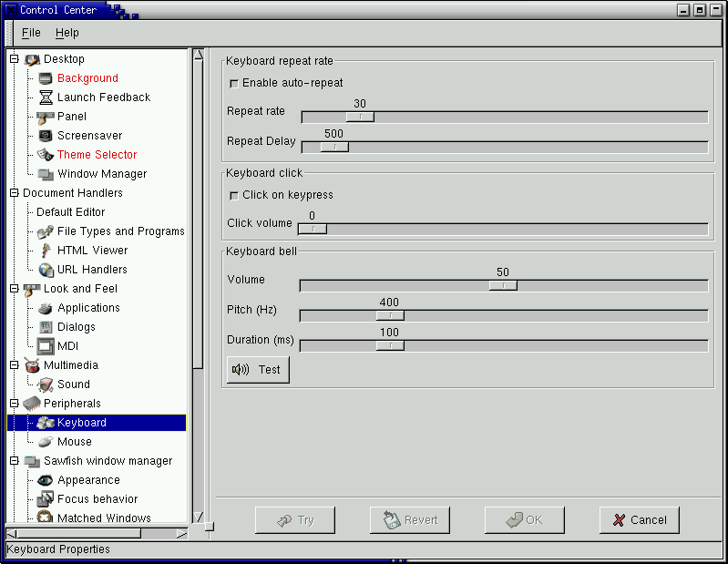This screenshot has height=564, width=728.
Task: Click the Sound speaker icon
Action: [46, 385]
